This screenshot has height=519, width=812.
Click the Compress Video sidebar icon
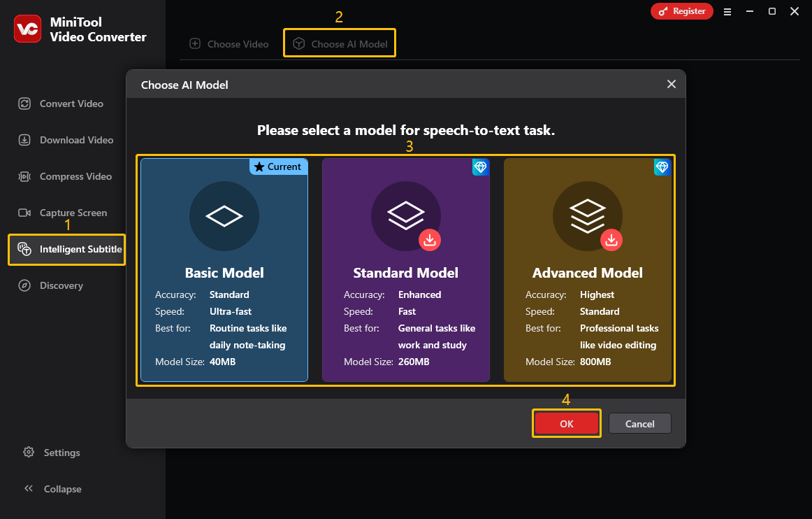24,176
